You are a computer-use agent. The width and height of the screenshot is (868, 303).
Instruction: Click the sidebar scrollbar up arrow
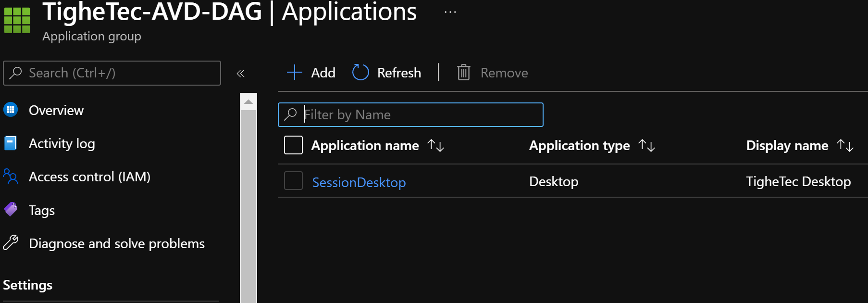coord(248,102)
